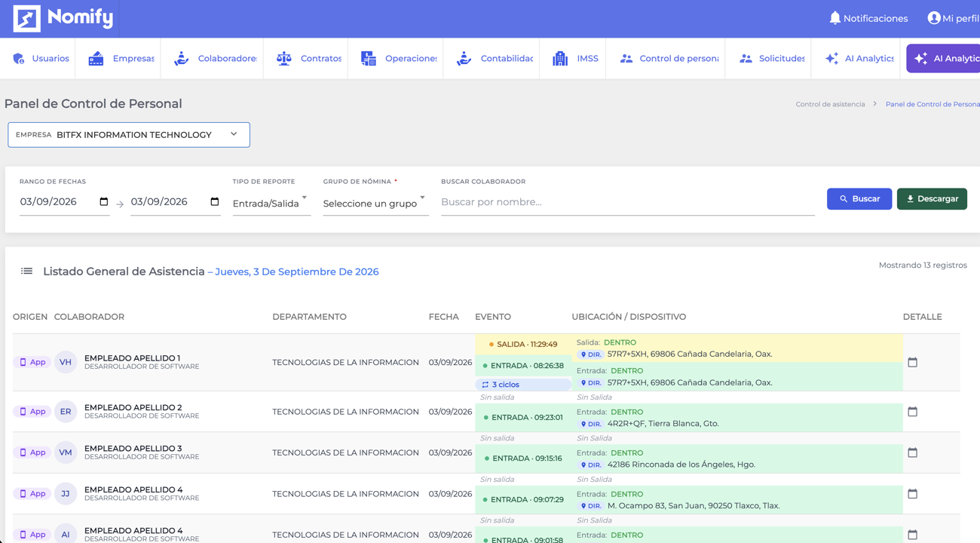Click the list icon beside Listado General
This screenshot has width=980, height=543.
26,271
